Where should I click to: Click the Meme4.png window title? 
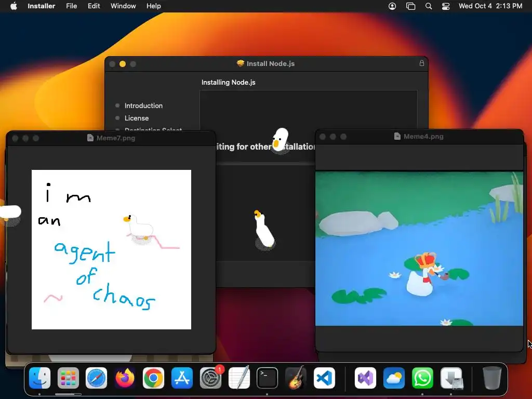[x=423, y=137]
